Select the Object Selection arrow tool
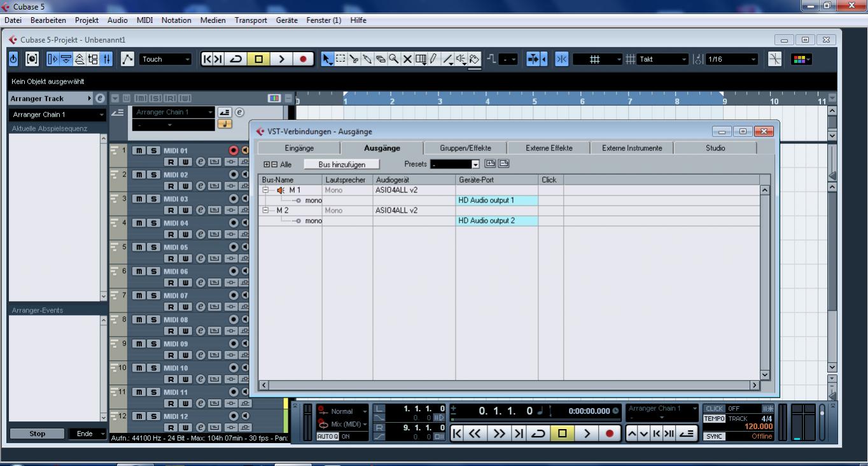This screenshot has width=868, height=466. coord(326,59)
